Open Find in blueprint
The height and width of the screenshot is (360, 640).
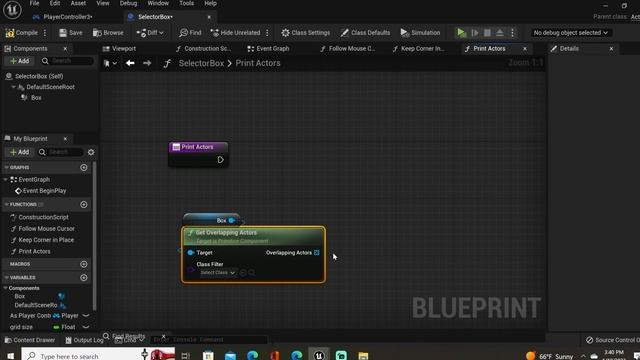[190, 33]
